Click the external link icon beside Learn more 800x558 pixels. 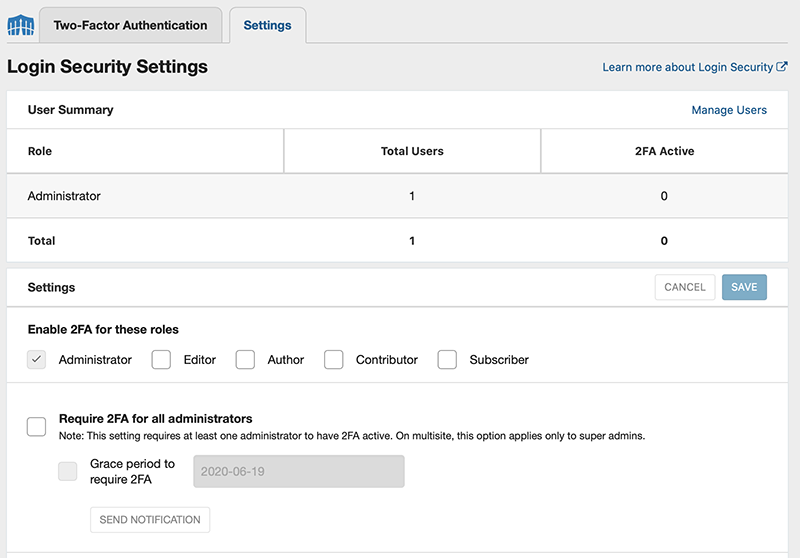(x=782, y=67)
